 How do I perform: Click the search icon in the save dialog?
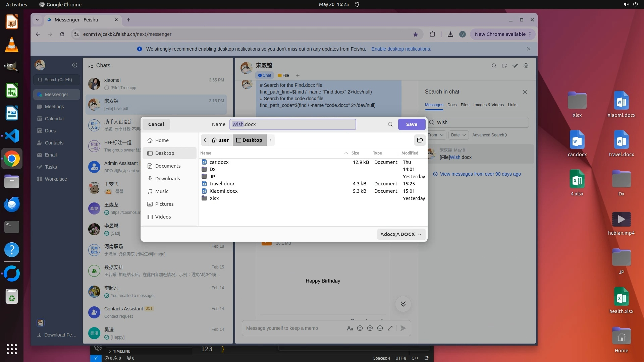pos(390,124)
